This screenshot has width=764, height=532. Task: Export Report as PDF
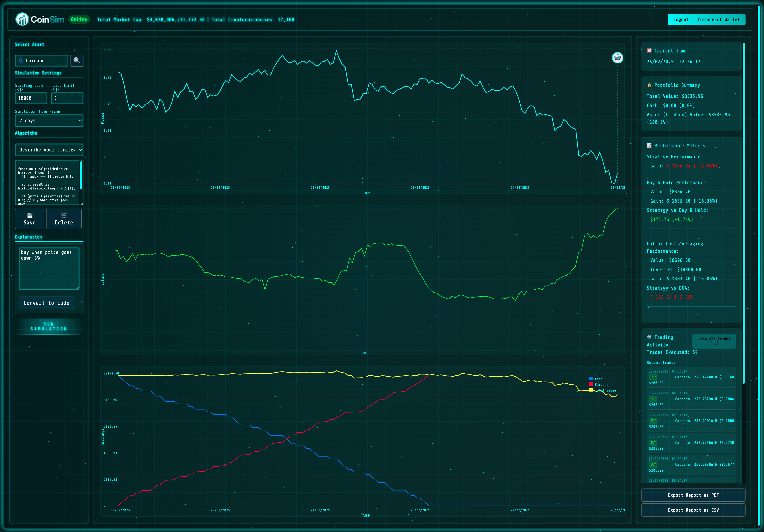click(x=693, y=495)
